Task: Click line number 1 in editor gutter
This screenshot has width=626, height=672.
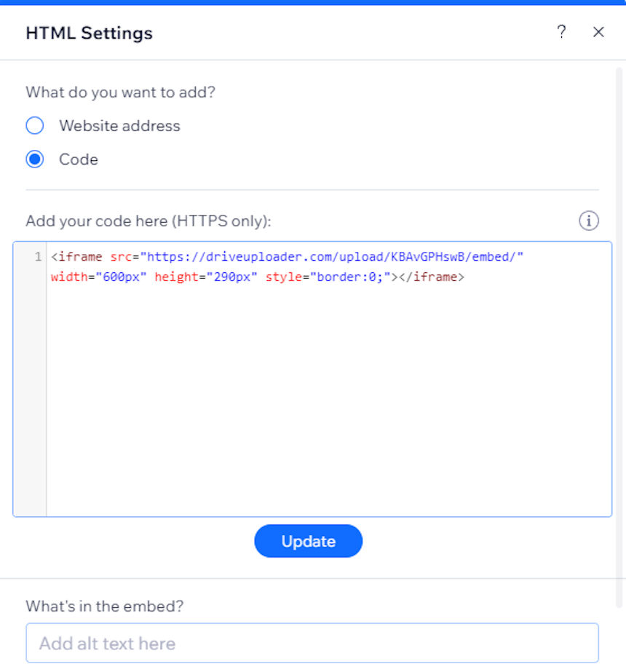Action: pos(38,257)
